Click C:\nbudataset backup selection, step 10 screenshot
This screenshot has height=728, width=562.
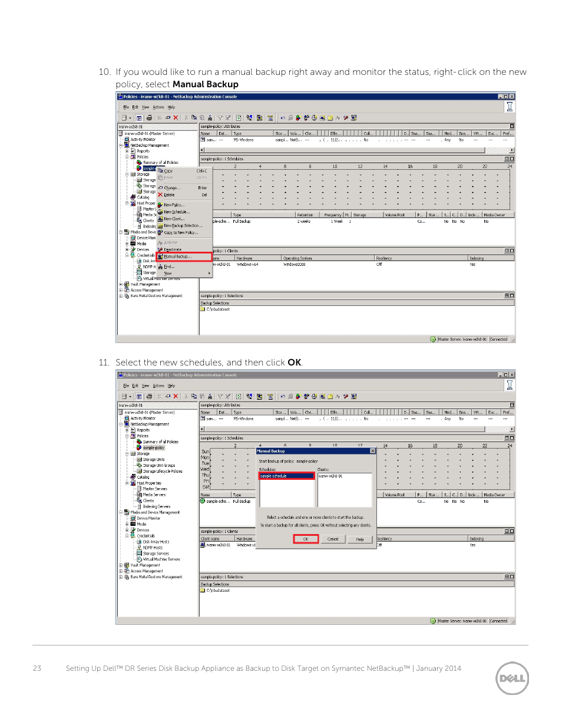(x=218, y=309)
